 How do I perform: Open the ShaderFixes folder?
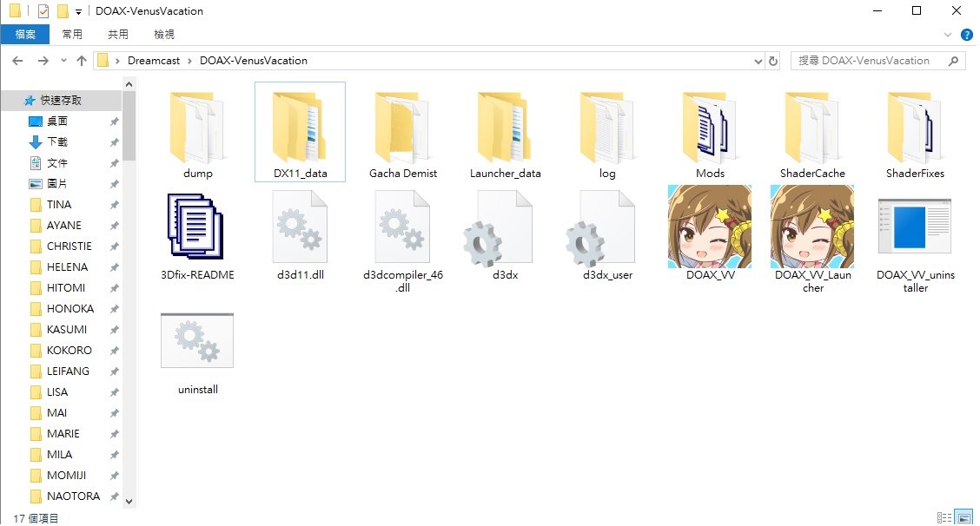point(915,133)
